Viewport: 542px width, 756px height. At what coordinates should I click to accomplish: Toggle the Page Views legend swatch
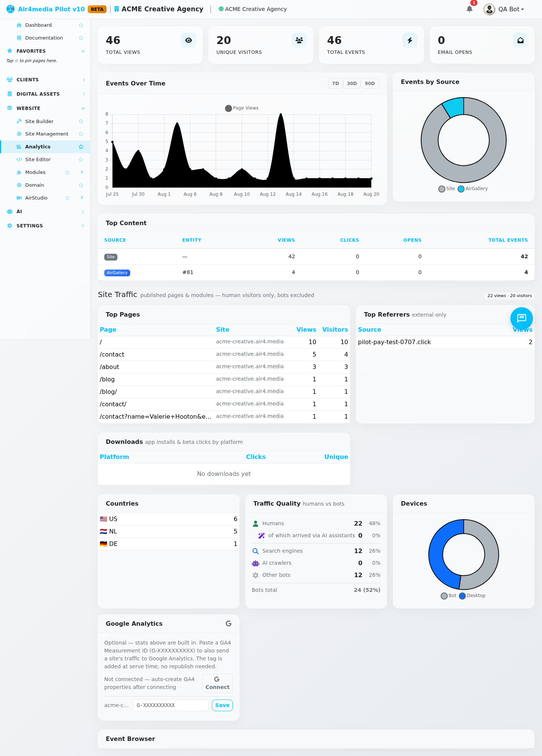(228, 108)
